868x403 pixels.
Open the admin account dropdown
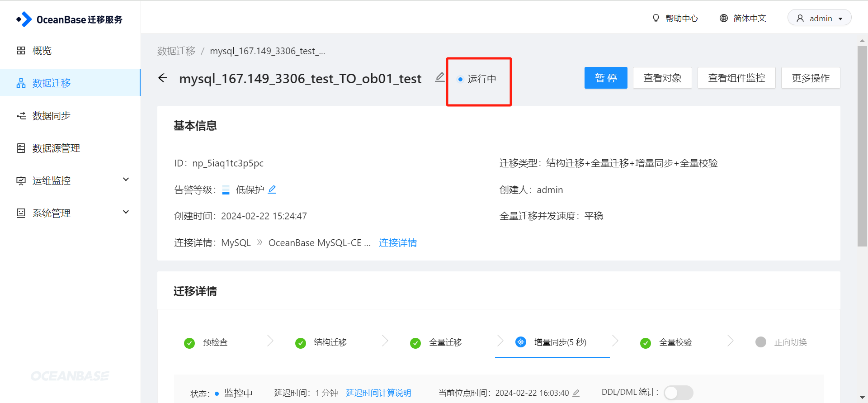[819, 18]
